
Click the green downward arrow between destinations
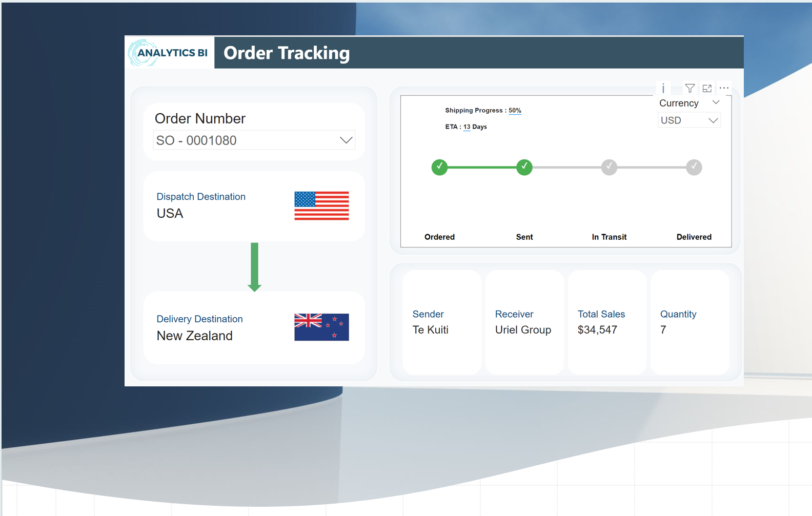(254, 266)
